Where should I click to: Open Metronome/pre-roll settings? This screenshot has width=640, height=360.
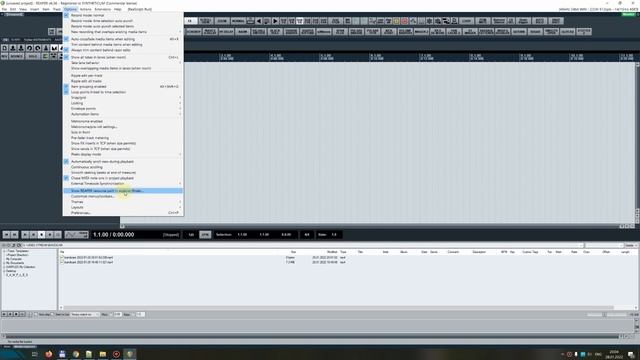pos(123,127)
